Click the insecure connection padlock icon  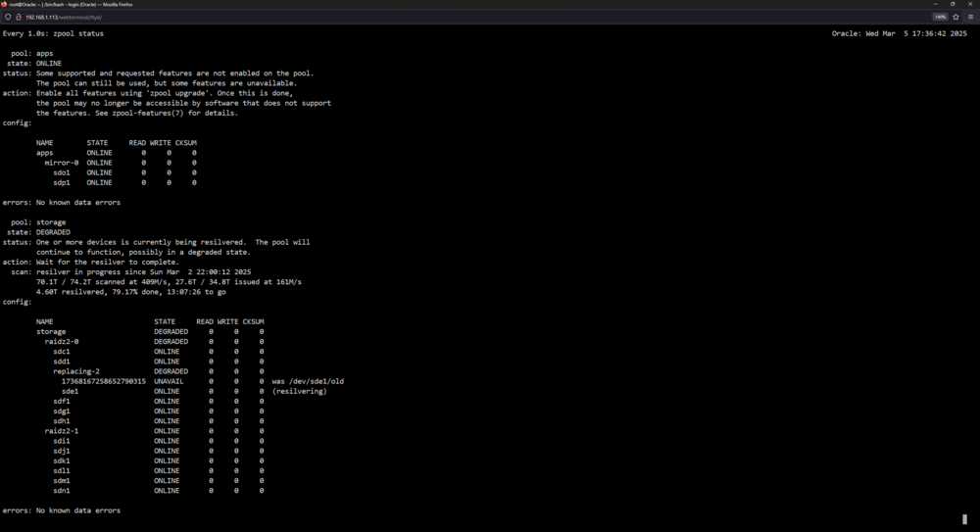18,17
